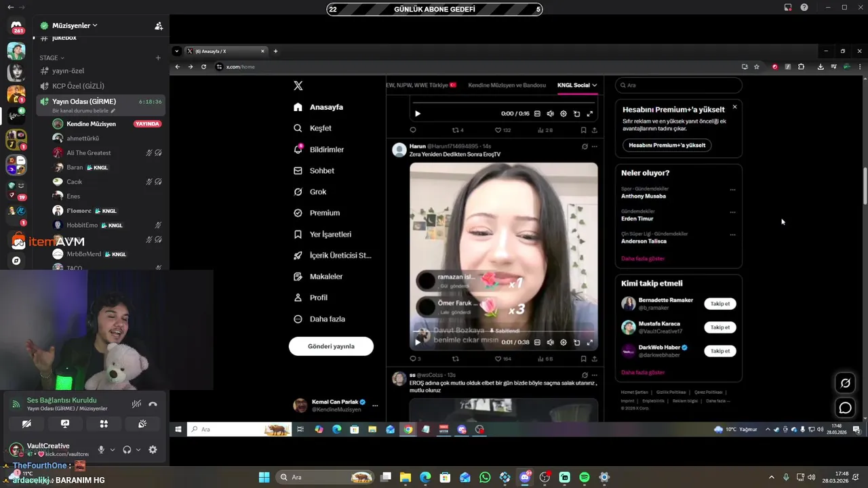
Task: Click the Anasayfa / X browser tab
Action: (x=226, y=52)
